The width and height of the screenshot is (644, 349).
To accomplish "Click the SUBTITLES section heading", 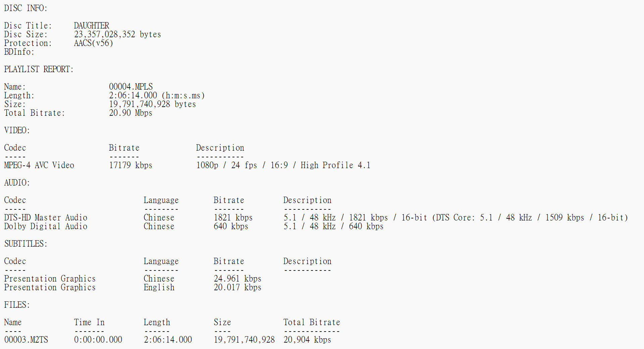I will [26, 244].
